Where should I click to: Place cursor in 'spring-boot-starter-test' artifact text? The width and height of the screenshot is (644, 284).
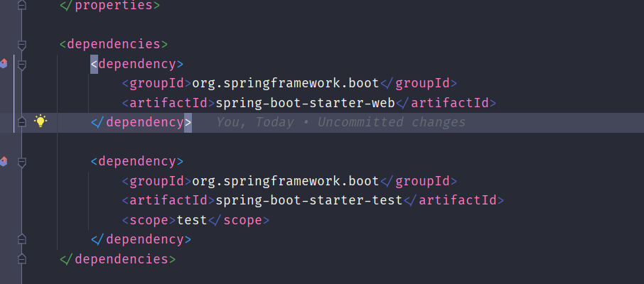click(309, 201)
